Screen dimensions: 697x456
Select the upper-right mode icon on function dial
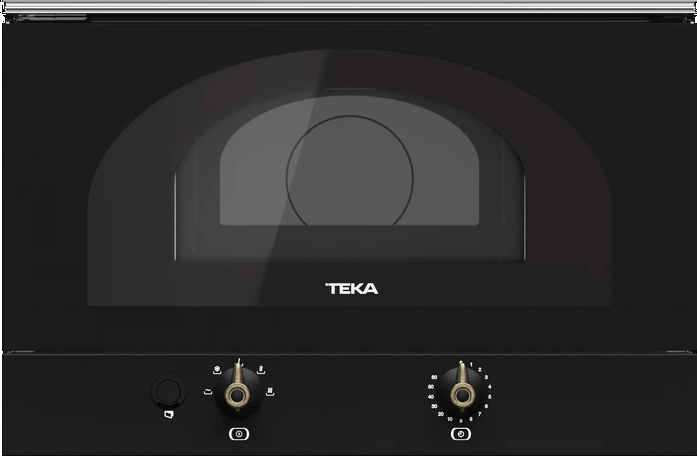point(261,370)
